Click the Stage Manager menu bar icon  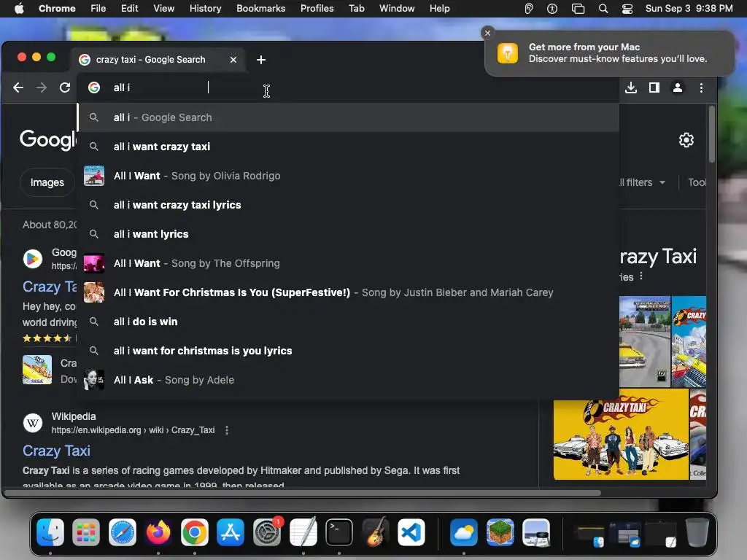pos(578,9)
